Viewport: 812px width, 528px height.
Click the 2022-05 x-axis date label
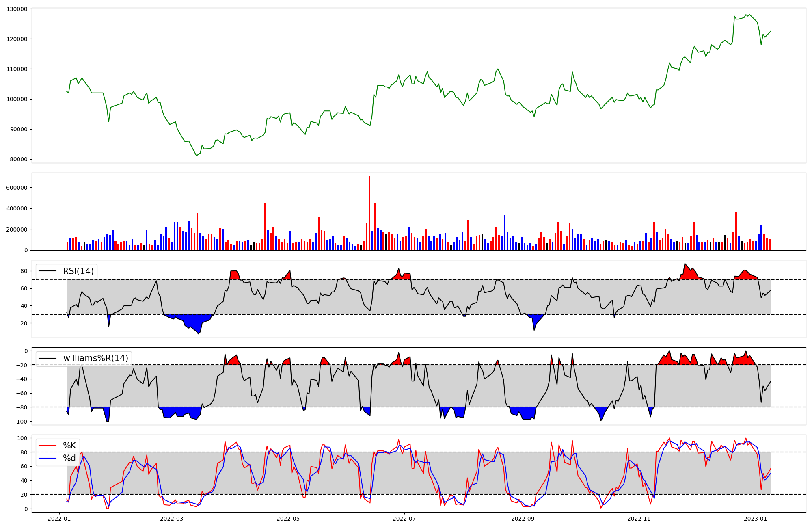[x=288, y=519]
